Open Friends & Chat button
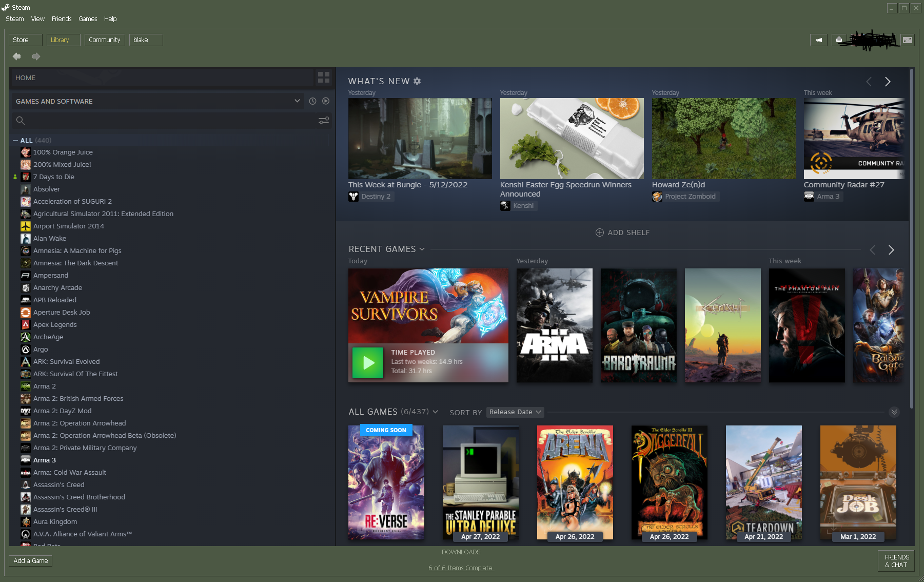Screen dimensions: 924x582 (897, 561)
